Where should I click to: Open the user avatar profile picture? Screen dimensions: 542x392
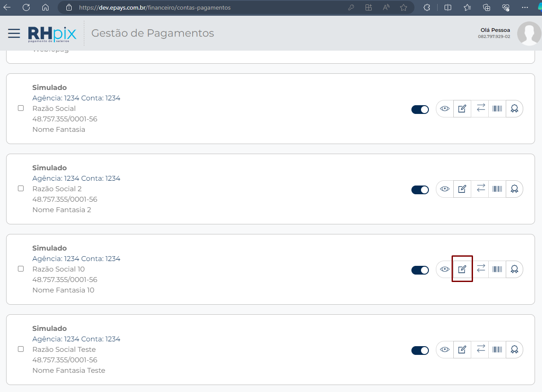[x=529, y=34]
